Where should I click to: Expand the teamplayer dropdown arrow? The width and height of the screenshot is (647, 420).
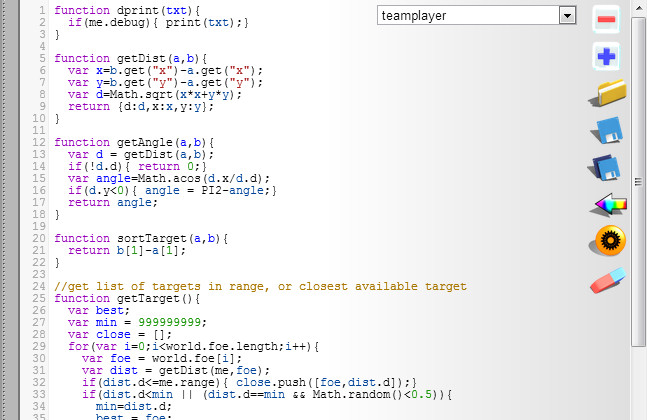[x=568, y=16]
